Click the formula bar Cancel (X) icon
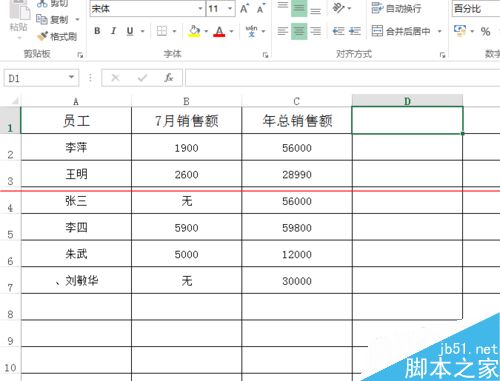500x381 pixels. click(x=115, y=78)
